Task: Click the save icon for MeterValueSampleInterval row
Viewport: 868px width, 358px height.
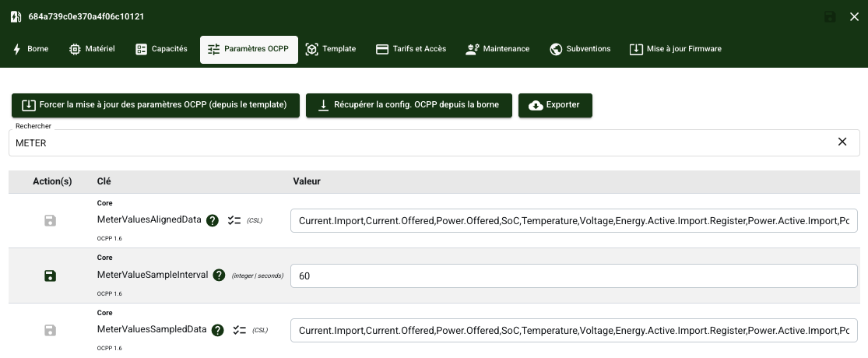Action: click(x=51, y=276)
